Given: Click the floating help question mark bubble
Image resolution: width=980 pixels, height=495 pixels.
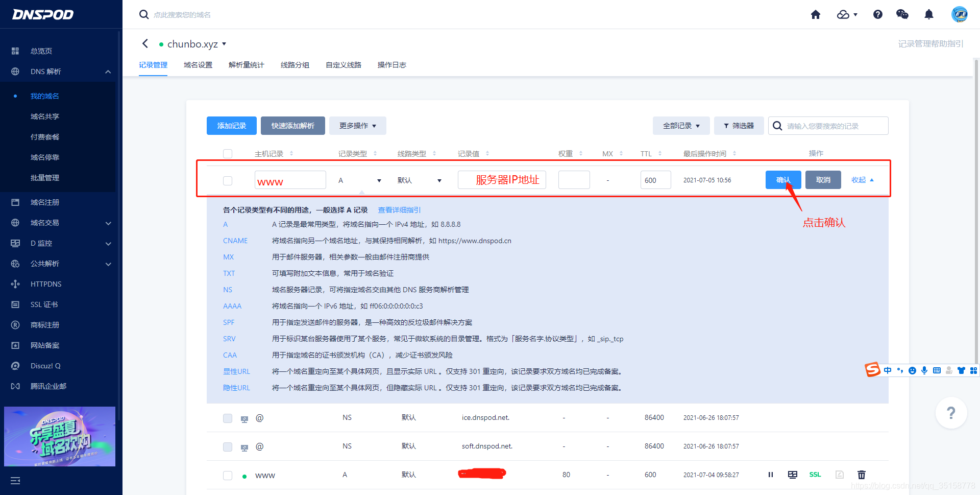Looking at the screenshot, I should point(951,413).
